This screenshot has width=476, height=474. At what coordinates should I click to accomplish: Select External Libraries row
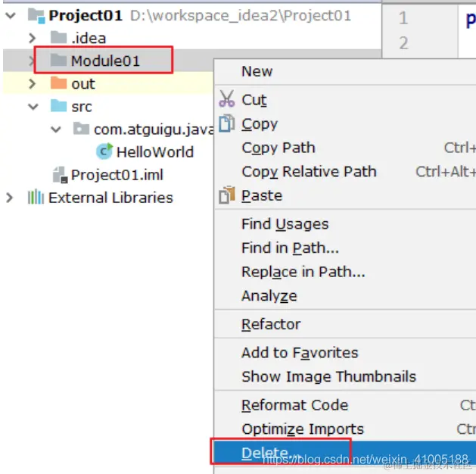tap(107, 198)
